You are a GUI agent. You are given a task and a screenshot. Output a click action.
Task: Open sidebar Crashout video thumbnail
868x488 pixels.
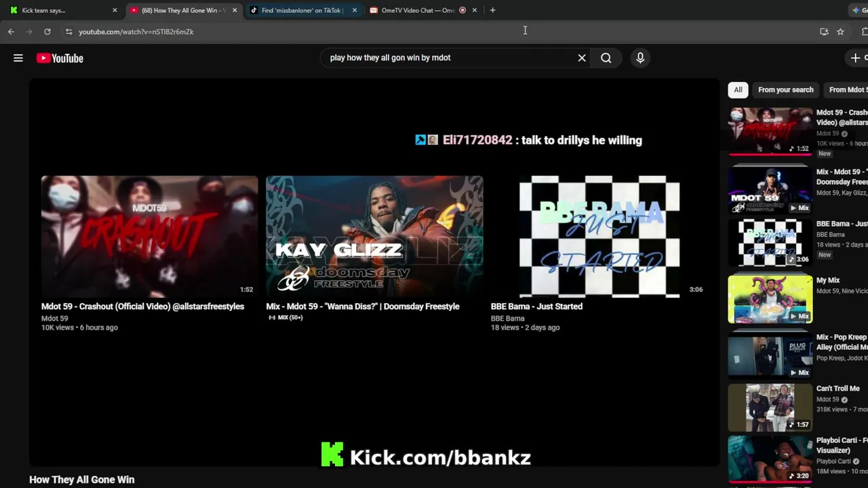click(770, 131)
